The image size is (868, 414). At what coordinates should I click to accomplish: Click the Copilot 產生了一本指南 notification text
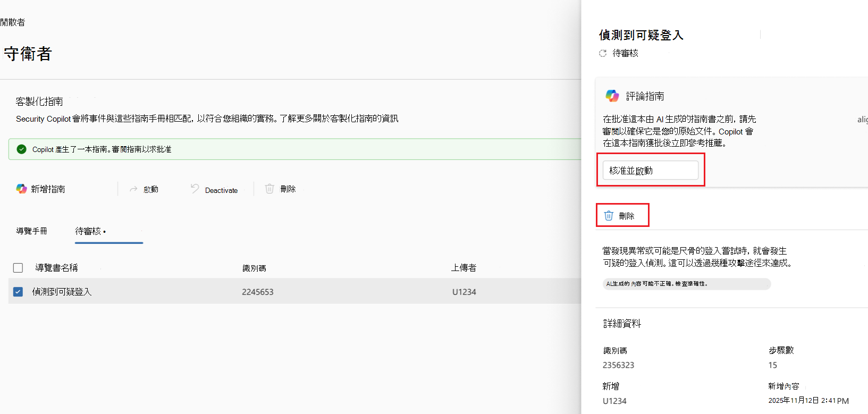(x=102, y=149)
